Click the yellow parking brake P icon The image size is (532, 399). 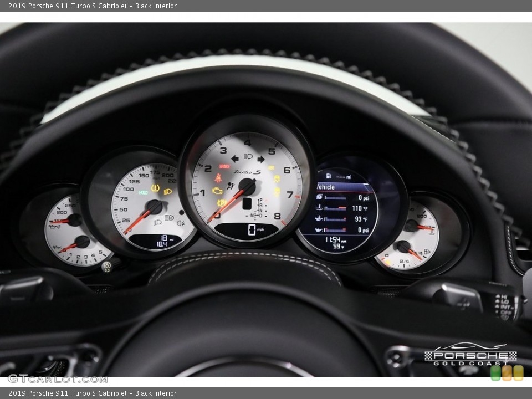(222, 203)
